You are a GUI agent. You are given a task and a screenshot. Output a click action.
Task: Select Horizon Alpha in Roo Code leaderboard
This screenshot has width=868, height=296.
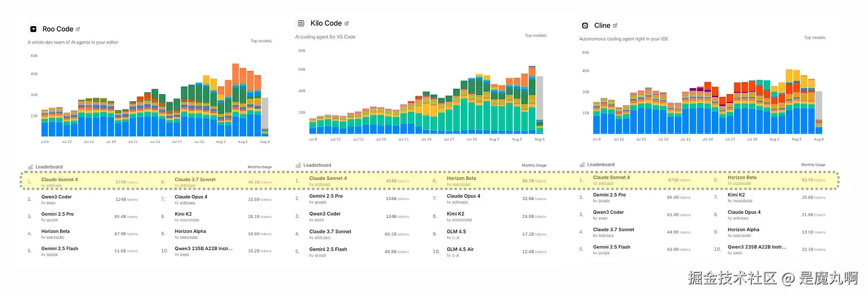tap(191, 231)
